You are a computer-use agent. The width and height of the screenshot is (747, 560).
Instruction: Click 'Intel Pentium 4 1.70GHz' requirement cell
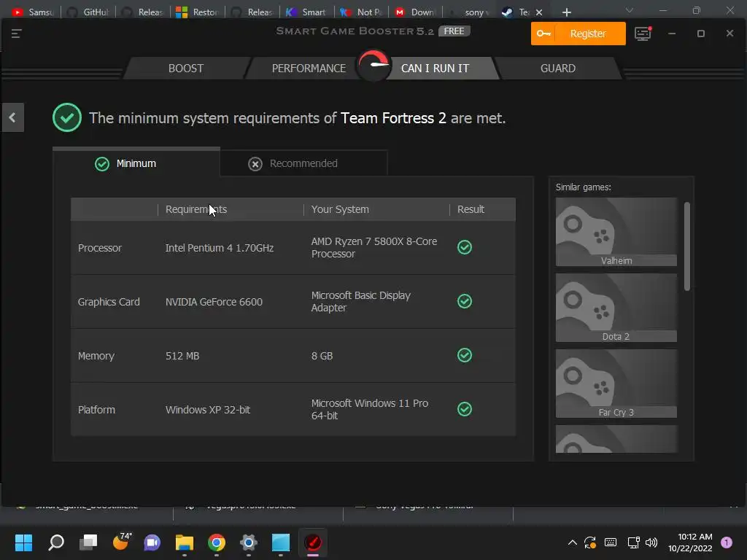point(219,248)
